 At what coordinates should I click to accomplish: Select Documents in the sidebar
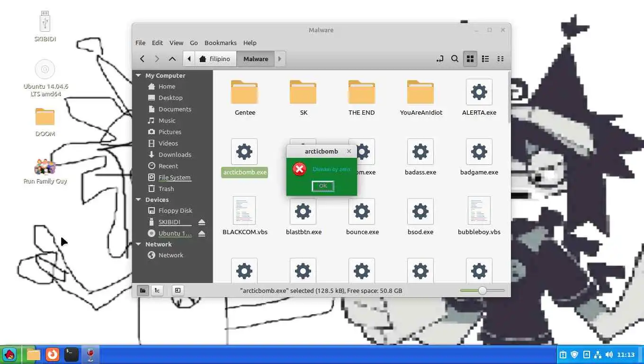point(175,109)
